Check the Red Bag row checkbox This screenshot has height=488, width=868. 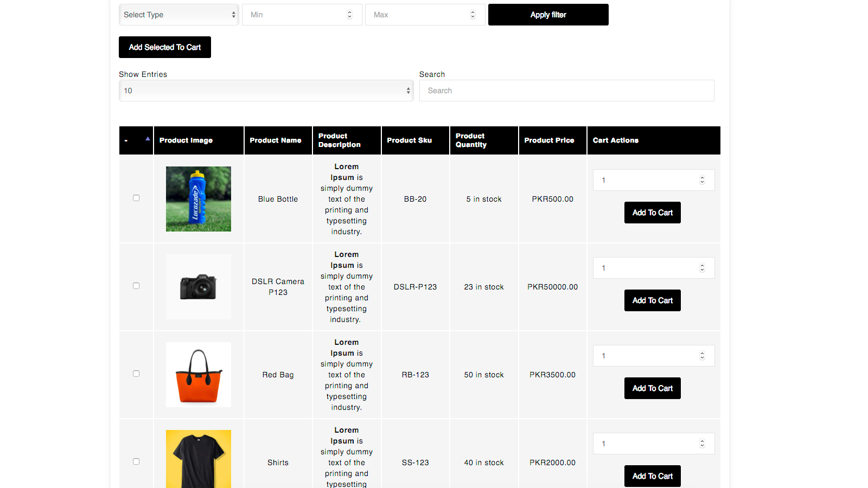click(x=136, y=374)
